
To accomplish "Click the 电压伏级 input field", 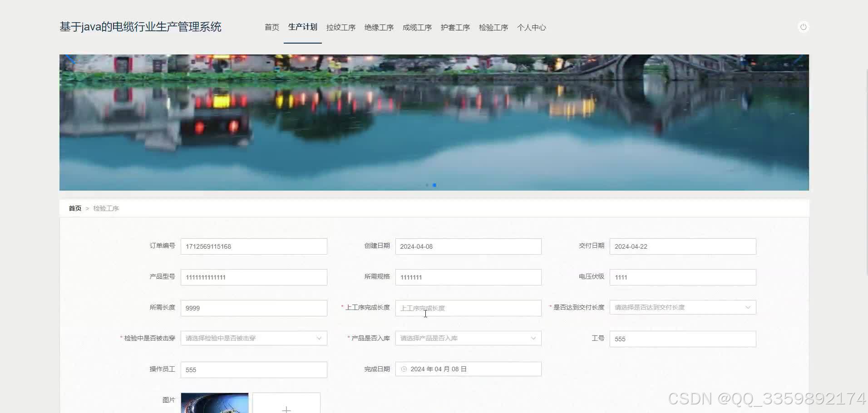I will [x=683, y=277].
